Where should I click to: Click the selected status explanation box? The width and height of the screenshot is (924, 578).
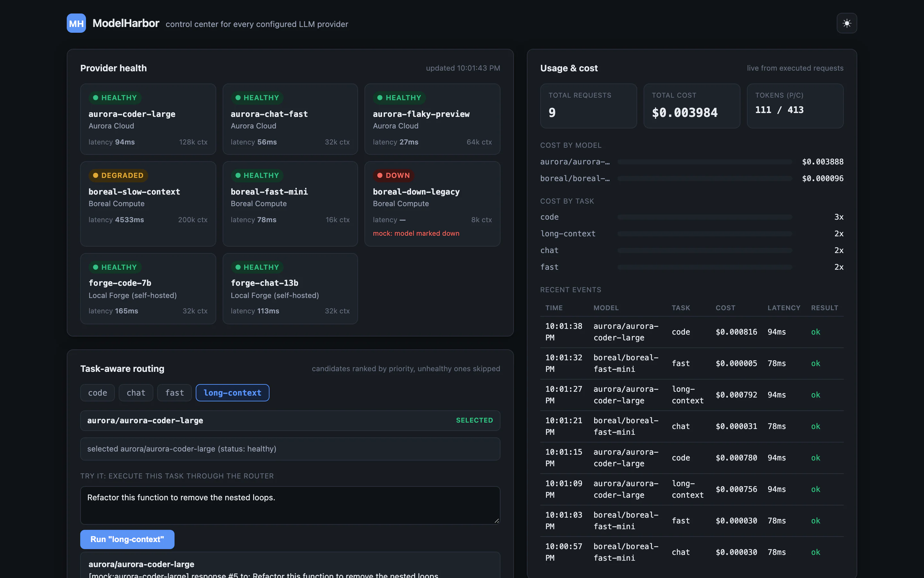click(x=290, y=449)
